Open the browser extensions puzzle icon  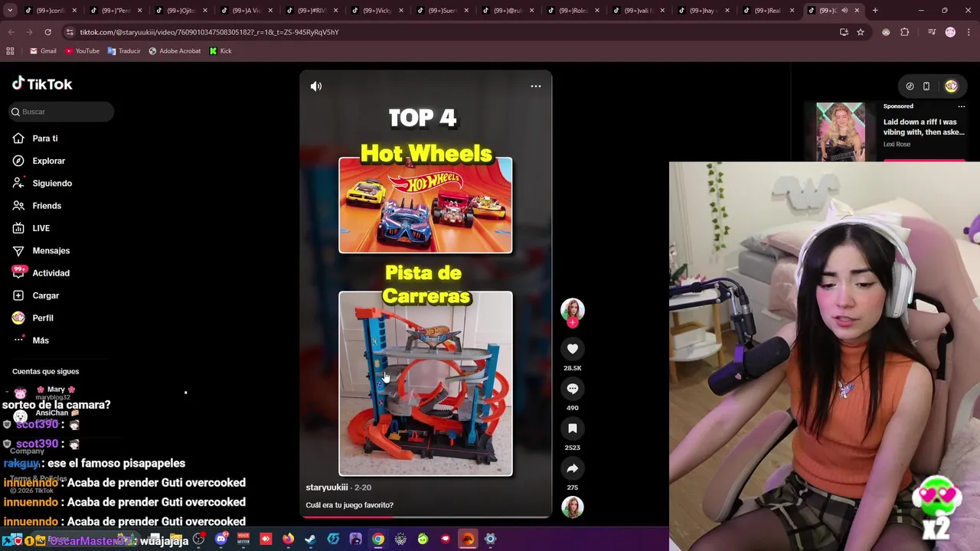tap(904, 32)
